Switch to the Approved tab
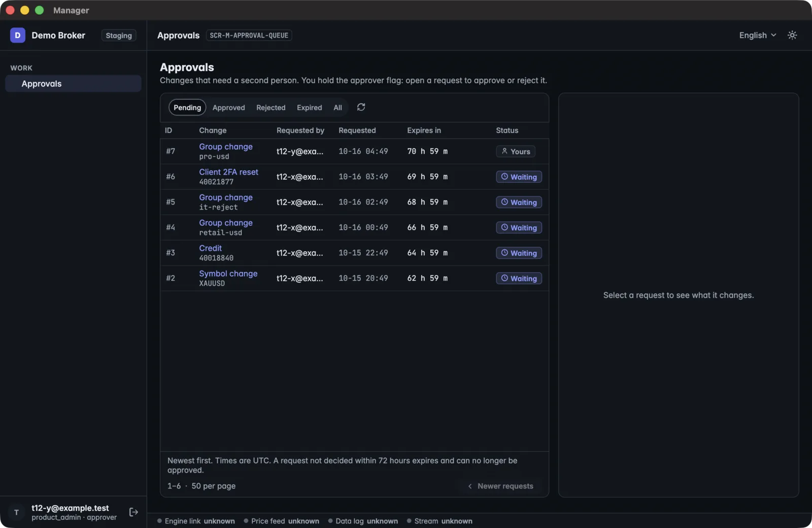 pos(228,108)
